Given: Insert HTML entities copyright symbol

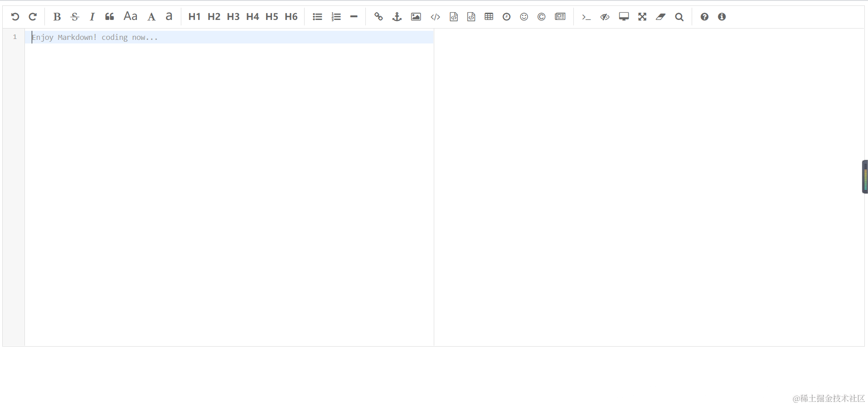Looking at the screenshot, I should pos(542,17).
